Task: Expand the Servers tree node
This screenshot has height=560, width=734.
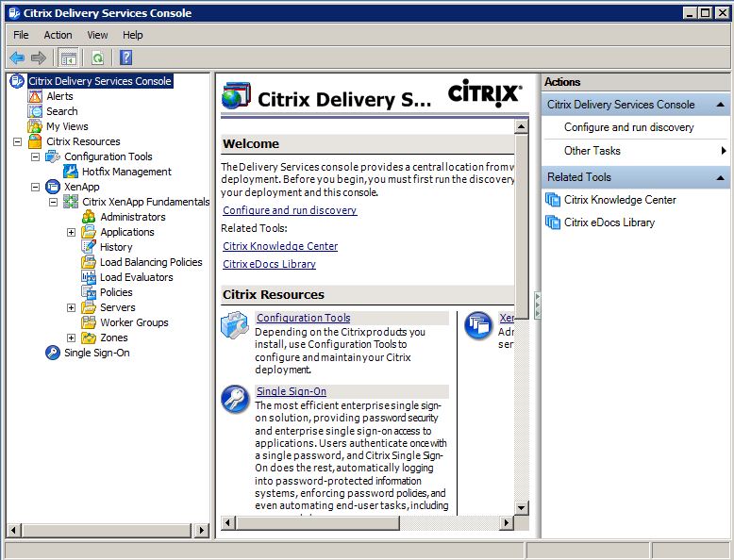Action: (71, 307)
